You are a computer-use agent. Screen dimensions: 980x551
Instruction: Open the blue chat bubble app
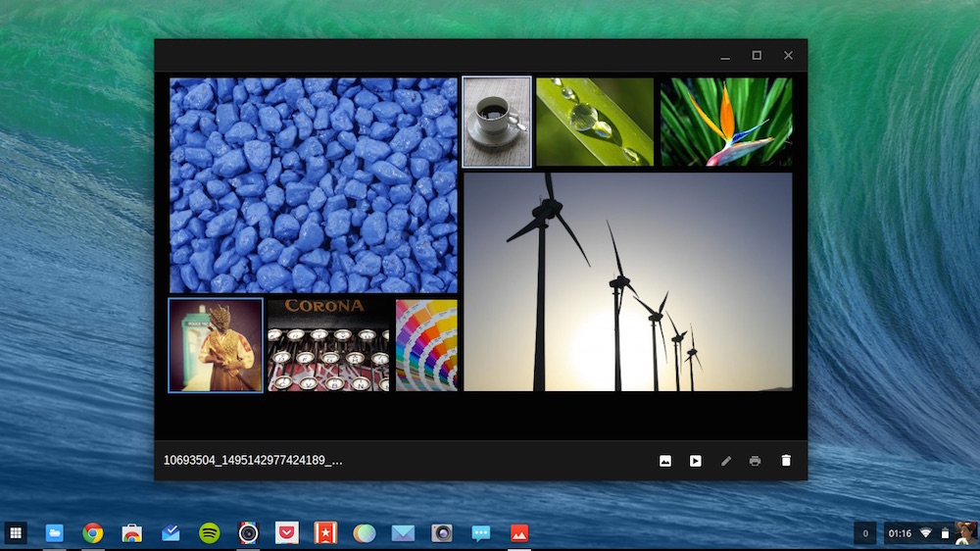point(480,533)
